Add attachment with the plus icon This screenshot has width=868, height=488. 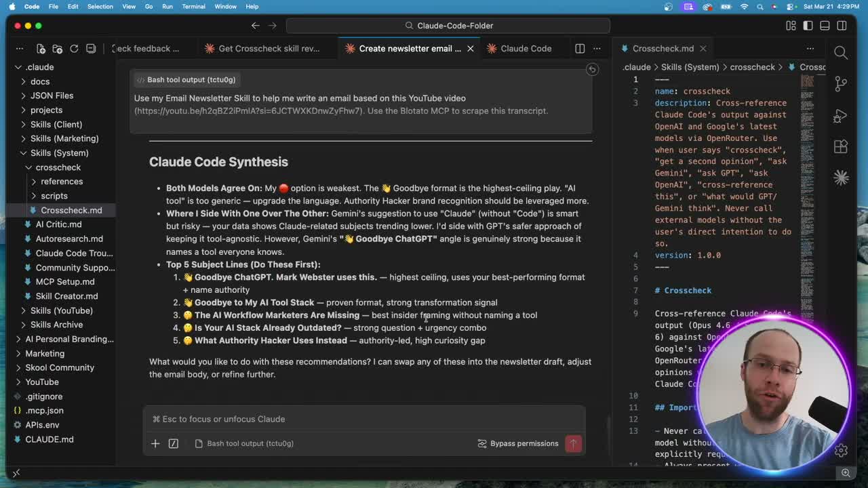[x=155, y=443]
